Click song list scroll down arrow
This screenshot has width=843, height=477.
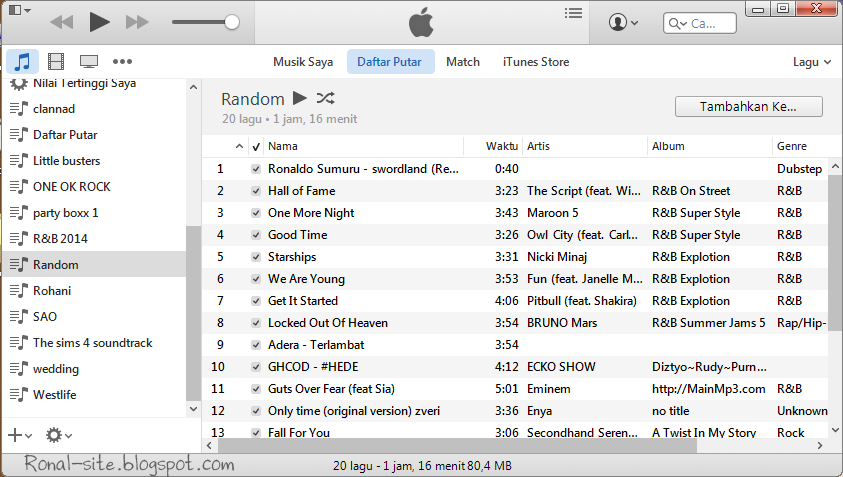(835, 430)
